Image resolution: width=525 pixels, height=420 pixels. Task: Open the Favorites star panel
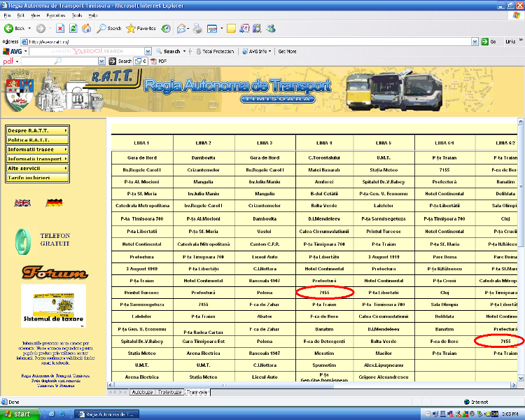tap(141, 29)
